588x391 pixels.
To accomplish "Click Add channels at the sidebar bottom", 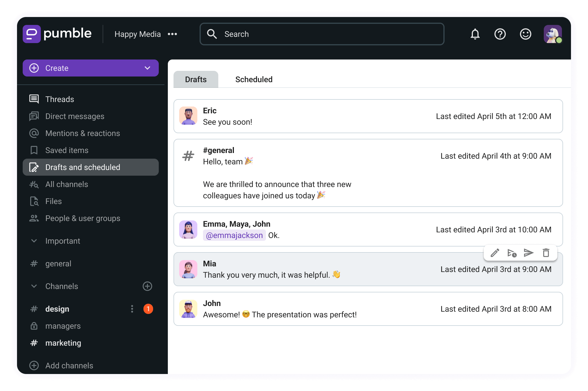I will tap(69, 365).
